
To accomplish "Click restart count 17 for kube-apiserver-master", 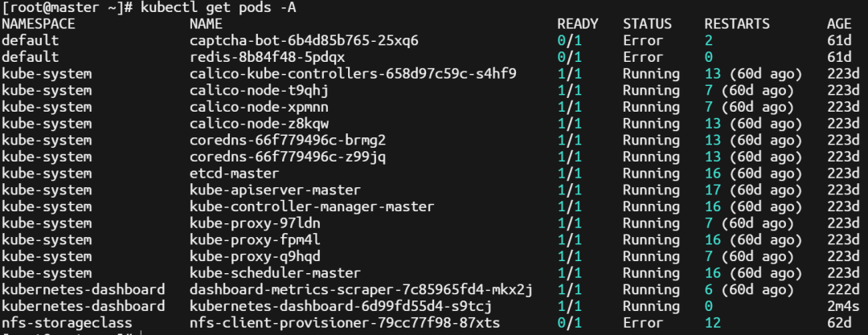I will 713,190.
